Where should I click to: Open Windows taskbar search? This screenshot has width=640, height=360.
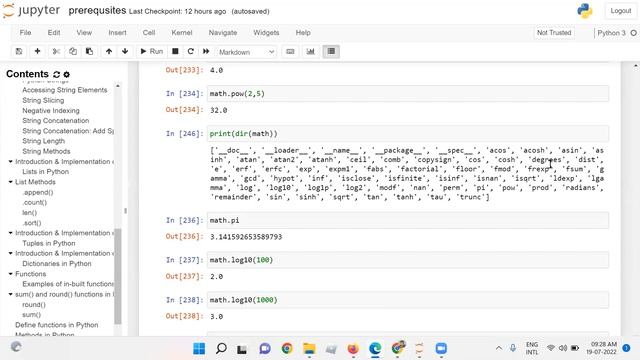(221, 349)
